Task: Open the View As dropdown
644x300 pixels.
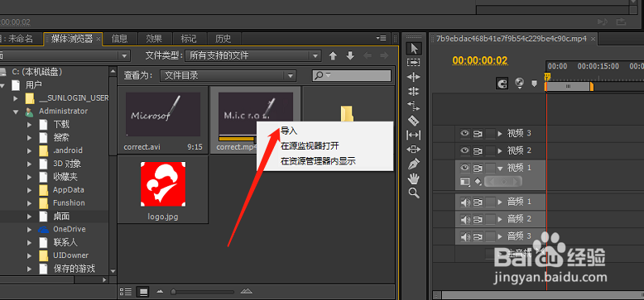Action: click(x=228, y=75)
